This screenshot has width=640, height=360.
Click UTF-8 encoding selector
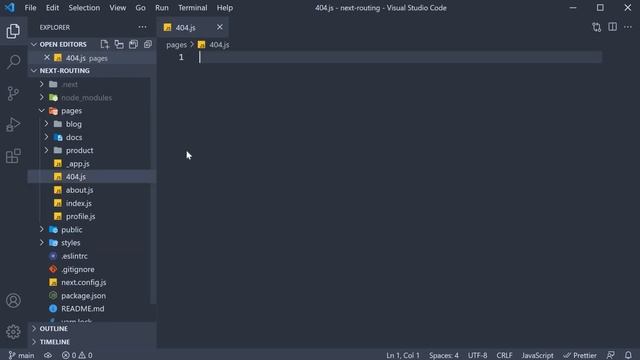click(478, 355)
